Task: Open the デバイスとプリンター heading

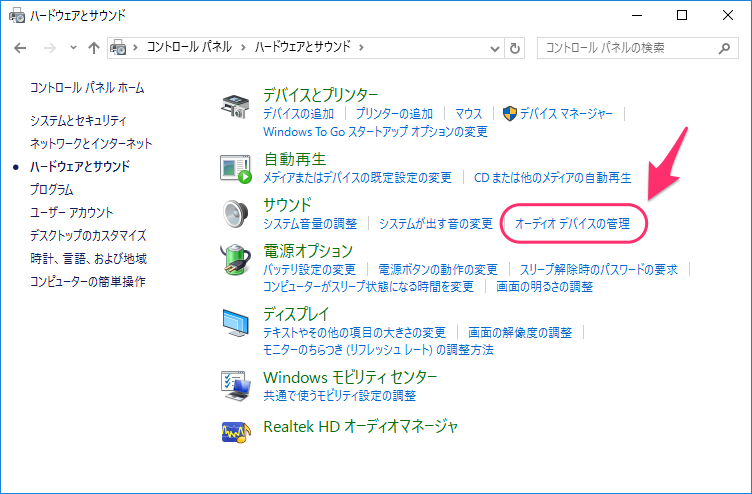Action: (321, 95)
